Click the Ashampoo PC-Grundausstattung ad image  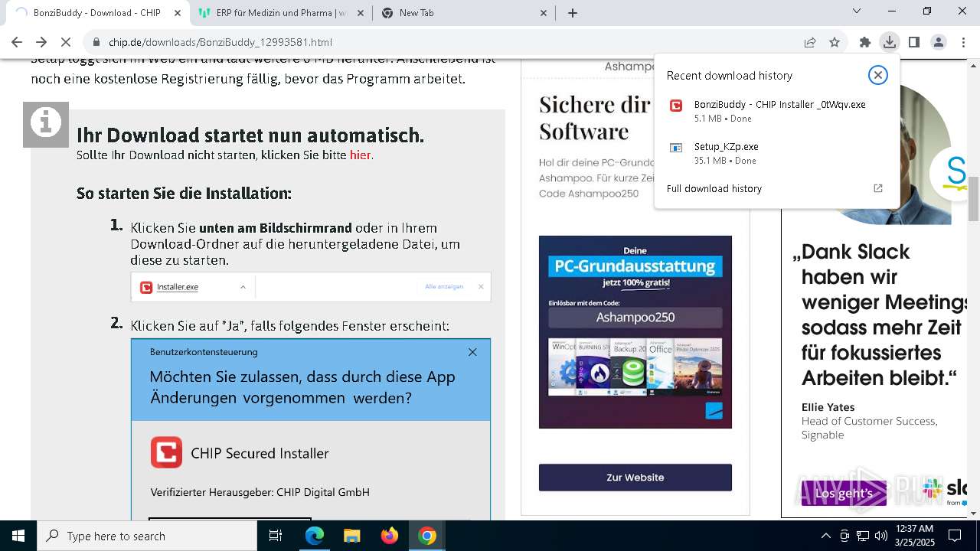(635, 332)
